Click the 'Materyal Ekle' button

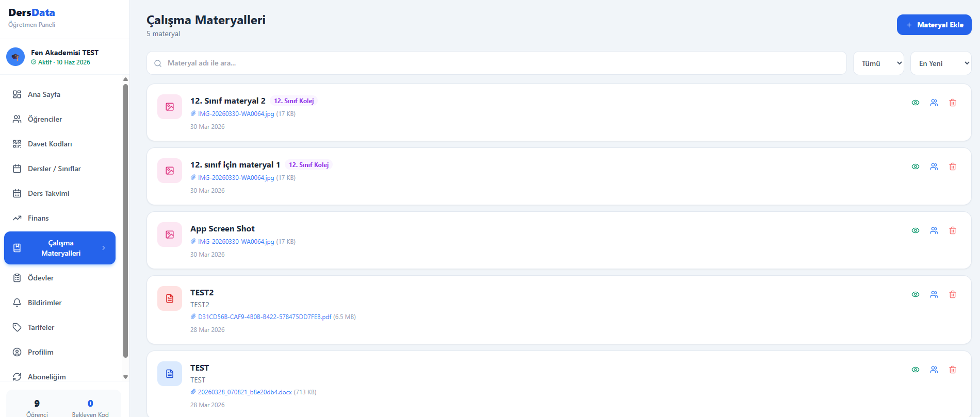(x=934, y=25)
